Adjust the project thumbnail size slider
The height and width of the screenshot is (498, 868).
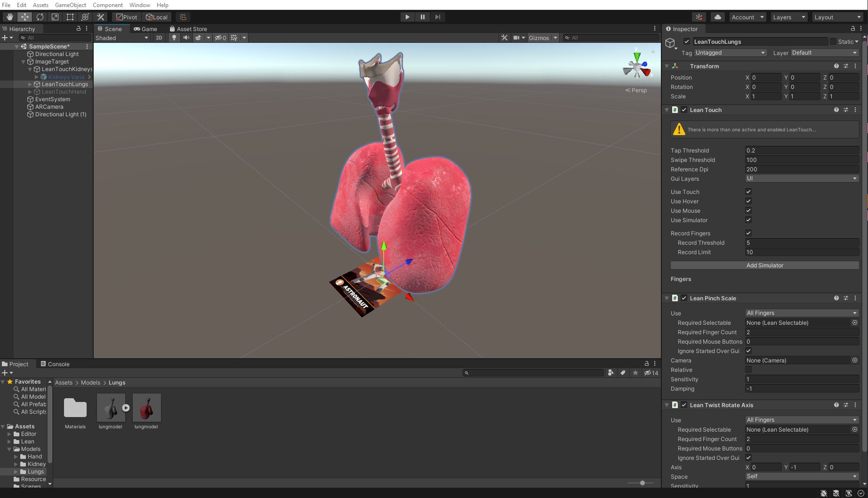pyautogui.click(x=642, y=483)
